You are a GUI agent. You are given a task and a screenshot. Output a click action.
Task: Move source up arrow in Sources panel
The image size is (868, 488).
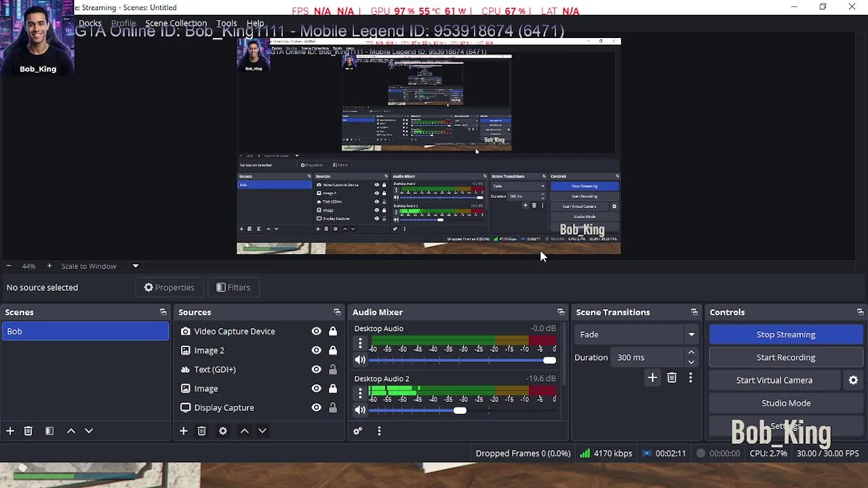(244, 431)
